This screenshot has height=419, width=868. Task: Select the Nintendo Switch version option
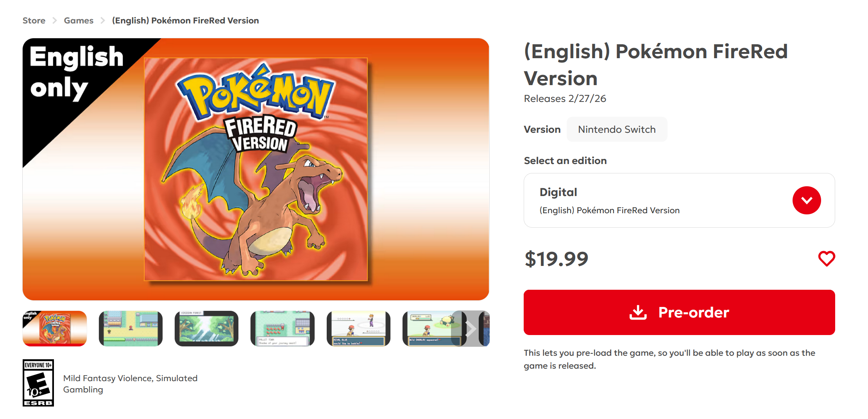click(x=616, y=129)
